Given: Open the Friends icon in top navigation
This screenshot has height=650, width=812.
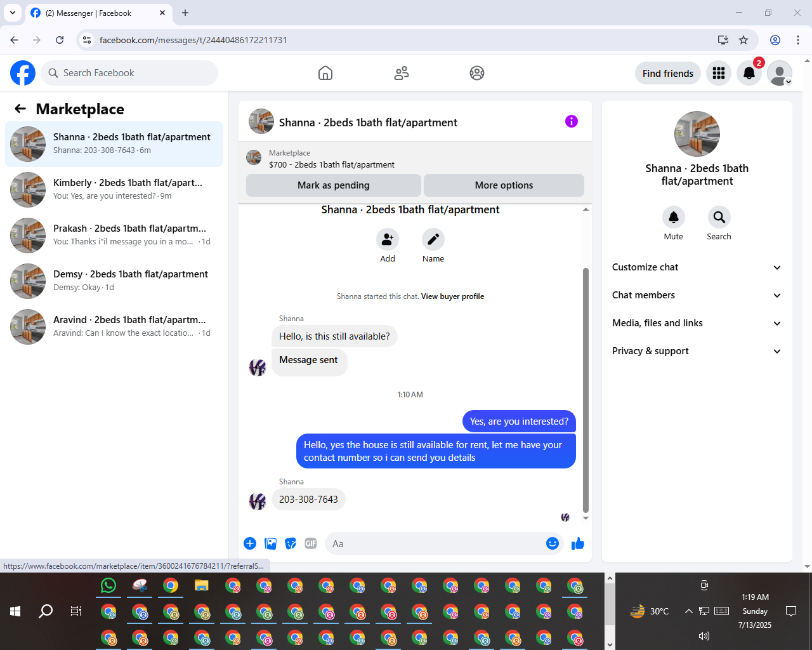Looking at the screenshot, I should [402, 73].
